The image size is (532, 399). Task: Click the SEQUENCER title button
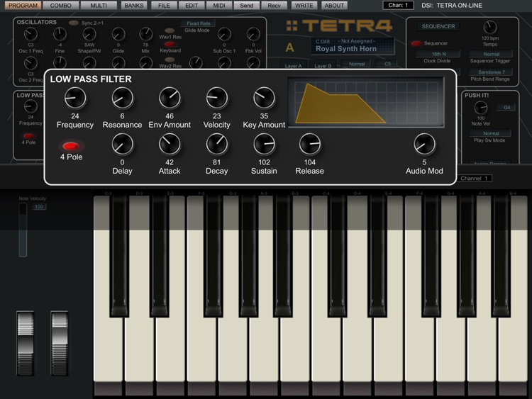point(438,26)
